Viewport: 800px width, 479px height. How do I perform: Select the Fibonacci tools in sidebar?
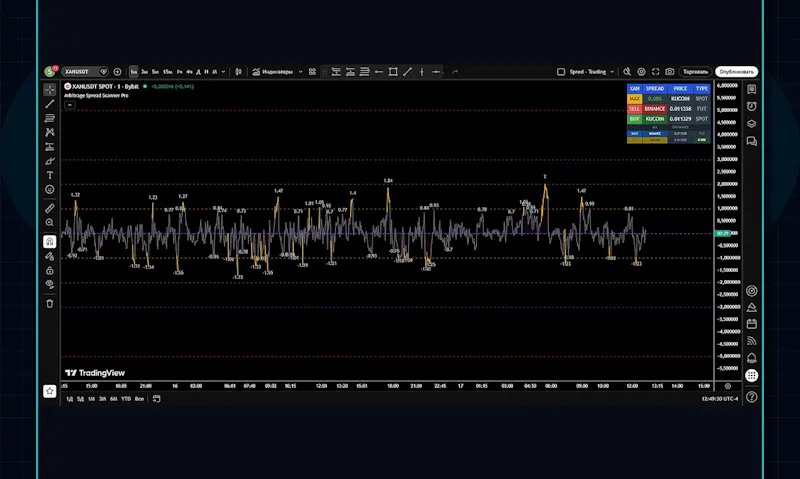[49, 118]
